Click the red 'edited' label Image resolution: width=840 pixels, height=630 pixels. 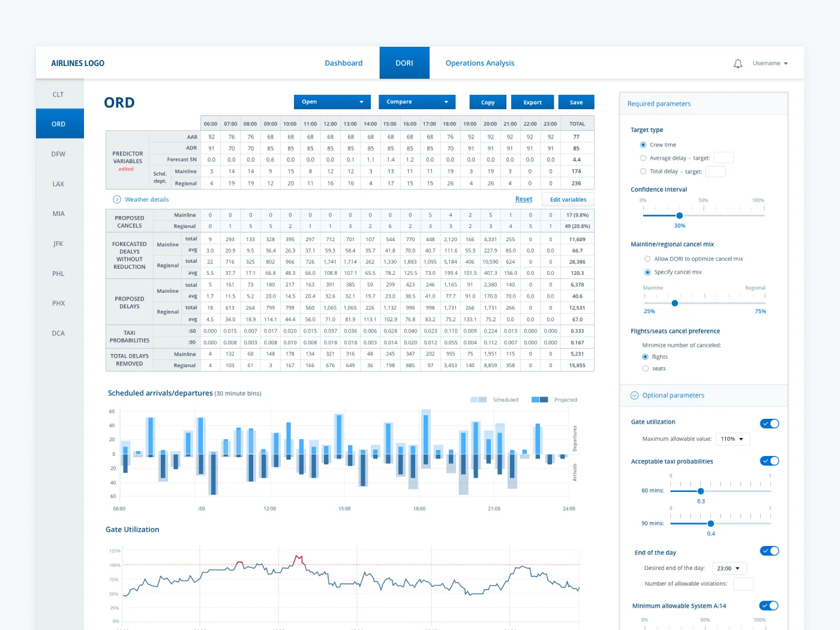(126, 169)
